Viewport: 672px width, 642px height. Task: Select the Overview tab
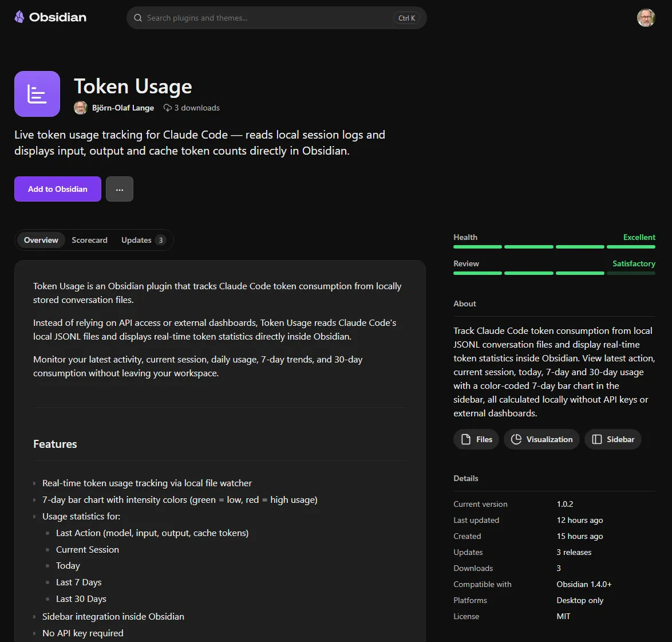[x=41, y=240]
